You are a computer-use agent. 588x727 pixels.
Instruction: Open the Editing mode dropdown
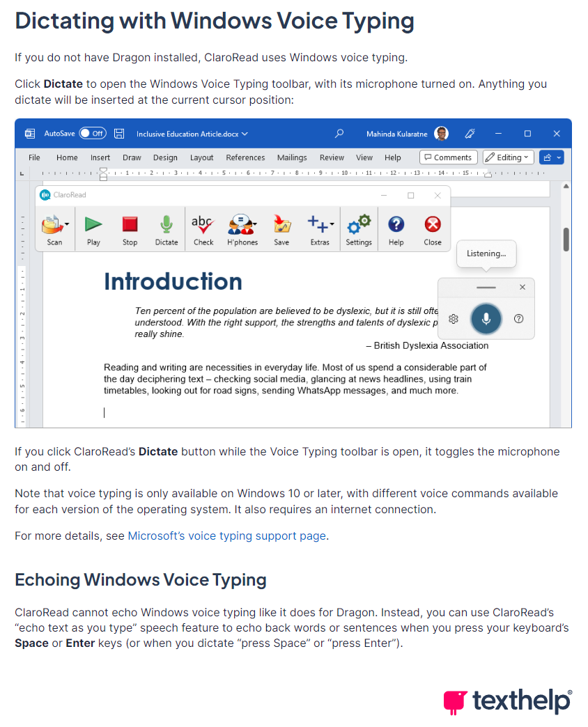click(x=509, y=157)
